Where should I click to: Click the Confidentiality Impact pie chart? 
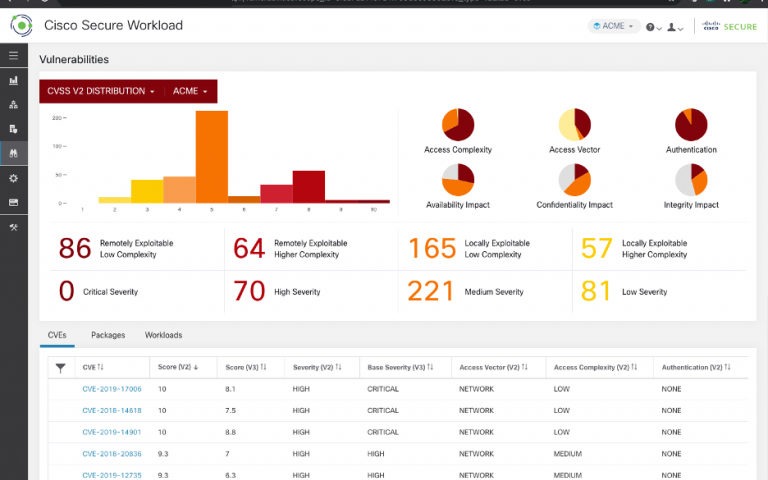coord(575,180)
